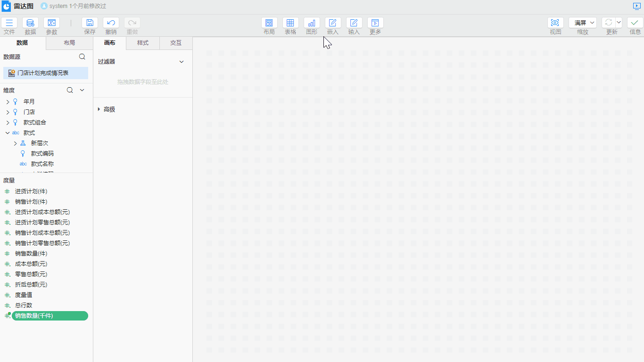Expand the 年月 dimension node
The image size is (644, 362).
point(8,102)
